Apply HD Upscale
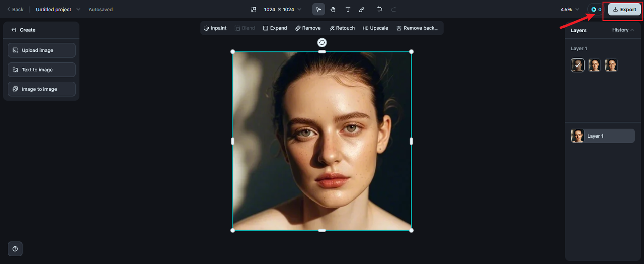The width and height of the screenshot is (644, 264). coord(375,28)
